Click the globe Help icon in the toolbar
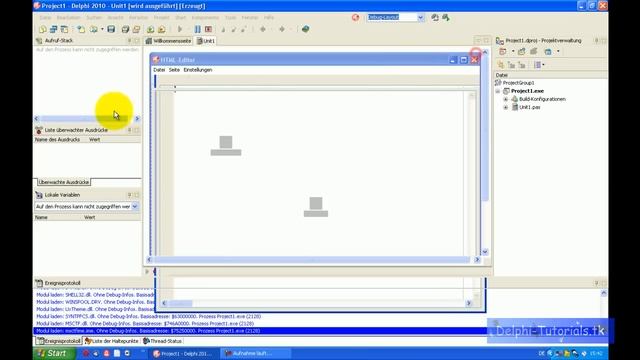The width and height of the screenshot is (640, 360). click(x=305, y=29)
